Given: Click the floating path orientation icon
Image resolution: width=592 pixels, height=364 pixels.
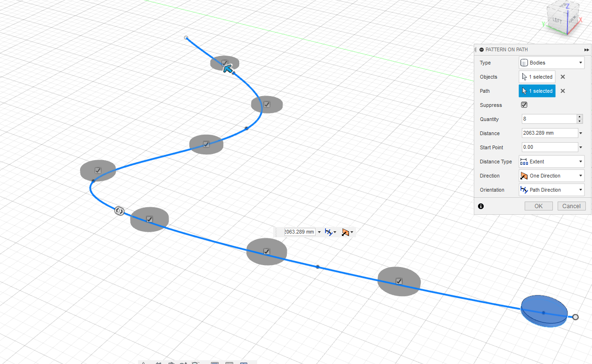Looking at the screenshot, I should (x=329, y=232).
